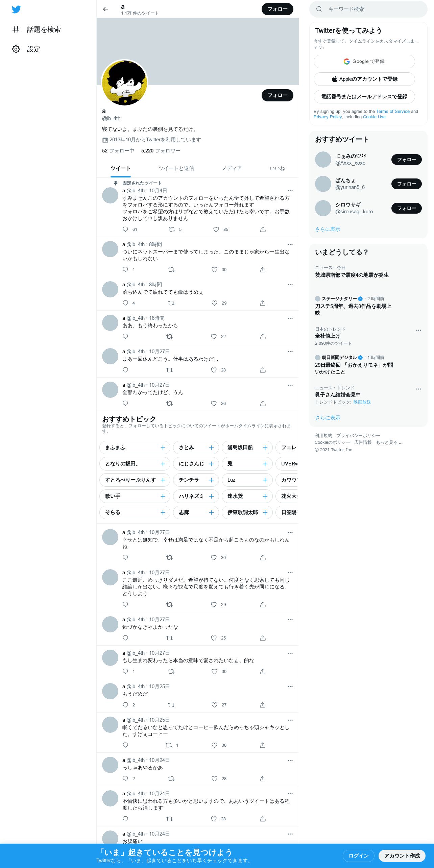Screen dimensions: 434x868
Task: Open more options on pinned tweet
Action: point(290,191)
